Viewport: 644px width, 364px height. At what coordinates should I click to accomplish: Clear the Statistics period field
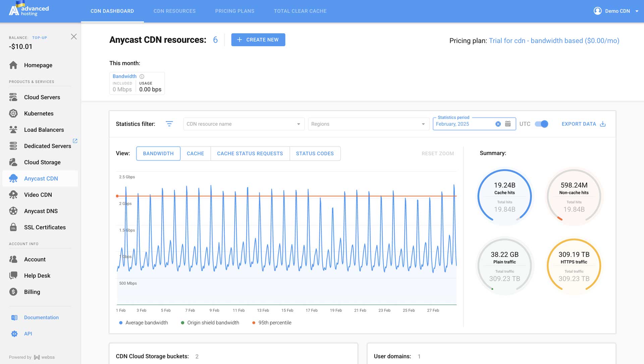[498, 124]
